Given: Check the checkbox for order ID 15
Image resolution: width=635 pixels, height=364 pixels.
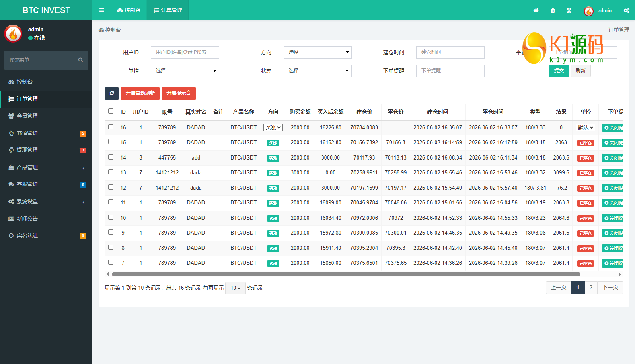Looking at the screenshot, I should point(111,142).
